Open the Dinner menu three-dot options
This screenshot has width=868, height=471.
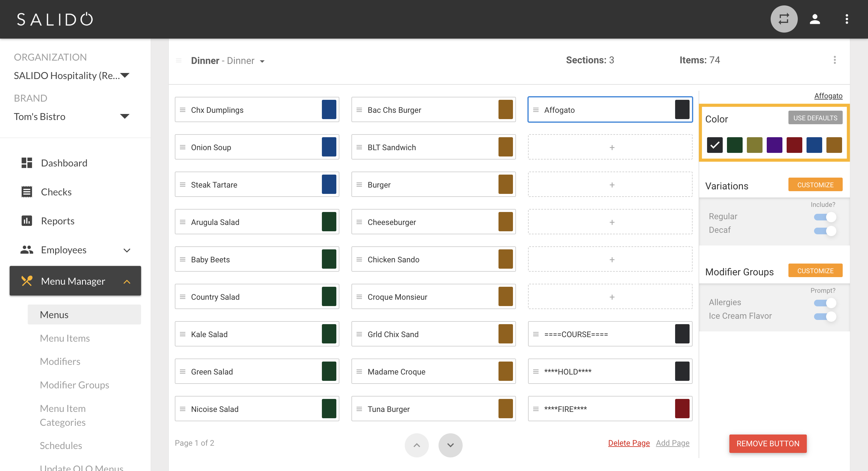[834, 60]
